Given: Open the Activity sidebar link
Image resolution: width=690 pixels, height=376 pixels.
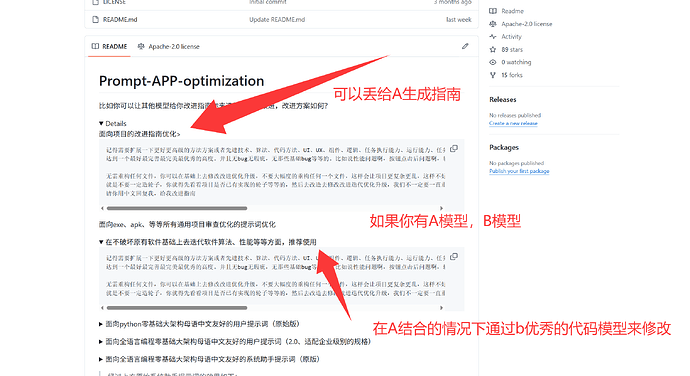Looking at the screenshot, I should click(511, 37).
